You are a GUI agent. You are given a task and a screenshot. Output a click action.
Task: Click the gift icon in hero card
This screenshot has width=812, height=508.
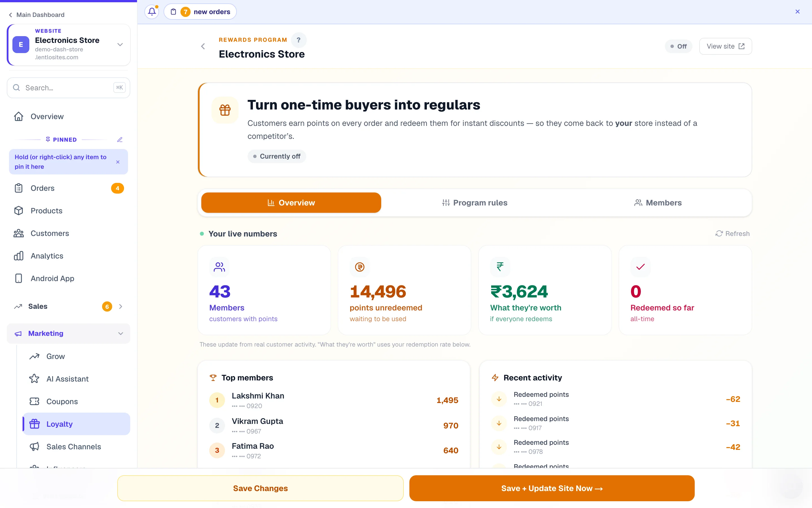pos(225,110)
